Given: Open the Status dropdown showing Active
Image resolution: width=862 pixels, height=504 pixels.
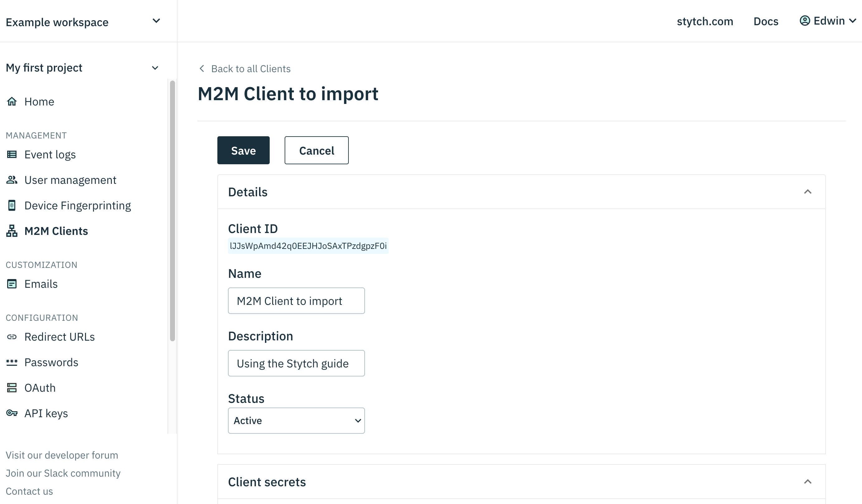Looking at the screenshot, I should [x=296, y=420].
